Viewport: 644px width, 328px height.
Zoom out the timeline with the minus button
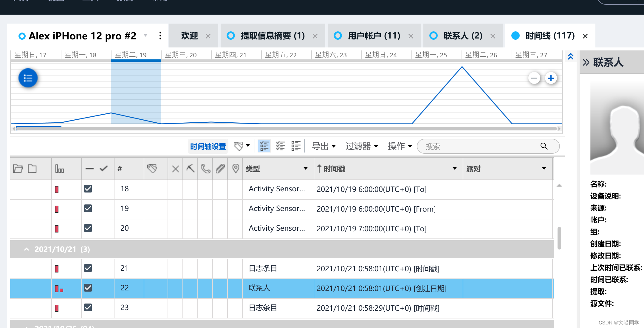coord(534,78)
